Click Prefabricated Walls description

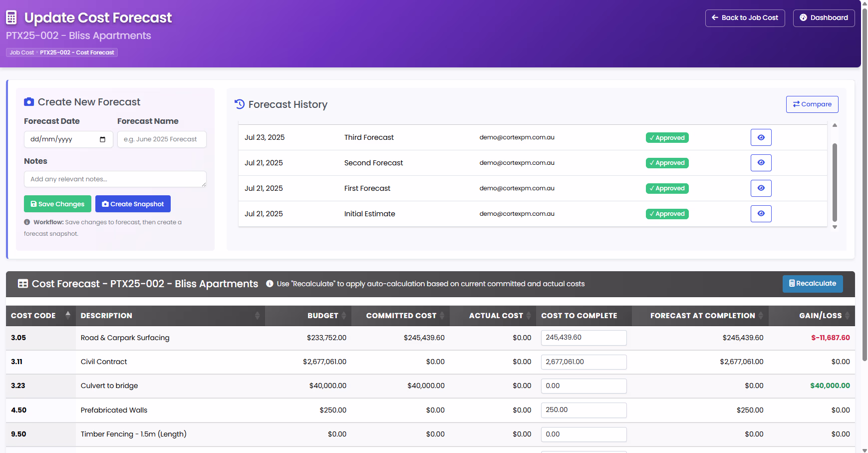114,410
